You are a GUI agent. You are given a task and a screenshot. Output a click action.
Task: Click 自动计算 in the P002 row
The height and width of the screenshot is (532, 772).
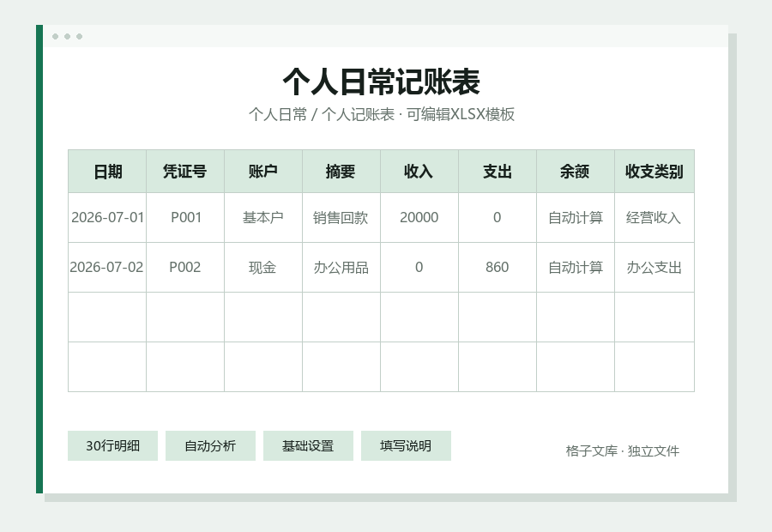[x=576, y=268]
